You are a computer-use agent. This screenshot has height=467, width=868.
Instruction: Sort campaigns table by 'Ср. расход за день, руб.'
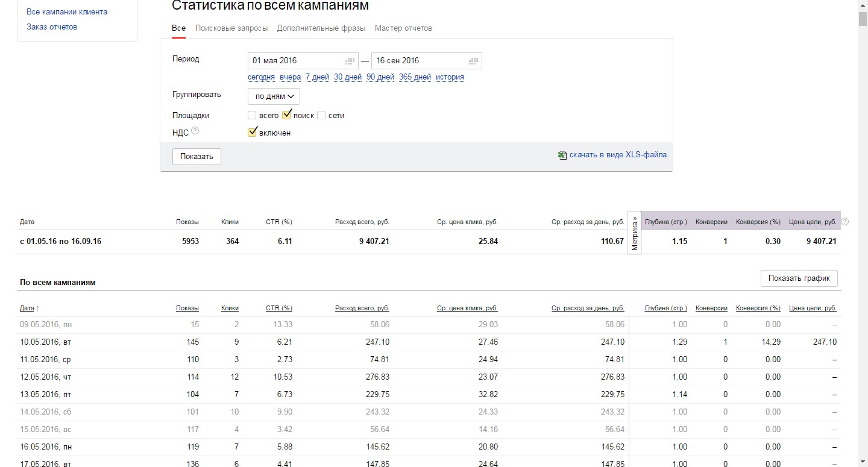point(588,308)
